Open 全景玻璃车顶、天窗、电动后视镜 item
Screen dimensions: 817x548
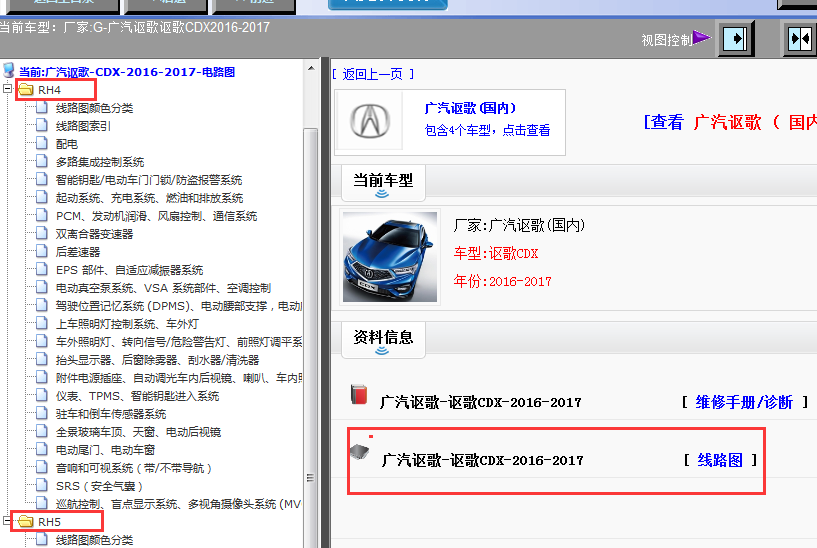(x=138, y=432)
